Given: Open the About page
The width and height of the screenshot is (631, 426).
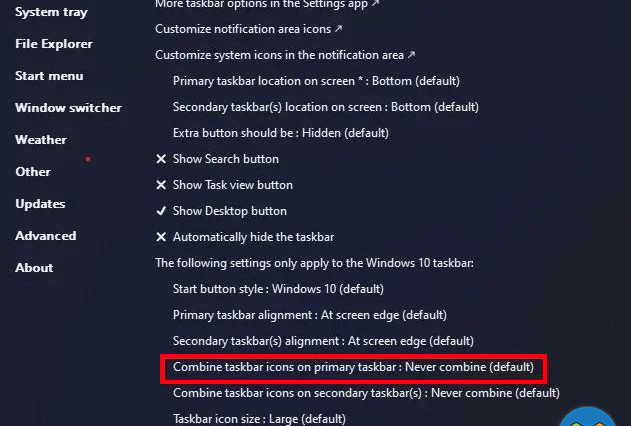Looking at the screenshot, I should (34, 268).
